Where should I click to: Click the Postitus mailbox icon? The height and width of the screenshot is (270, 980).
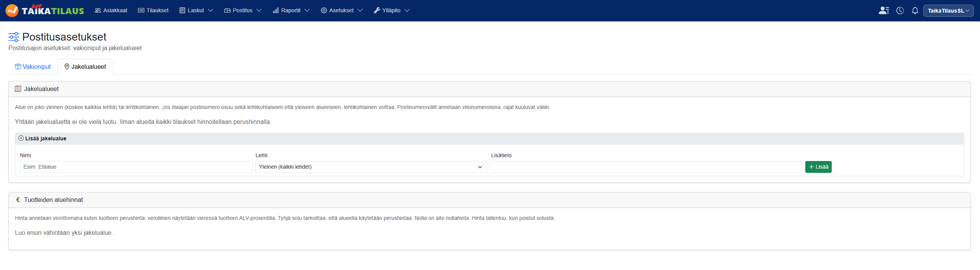227,10
